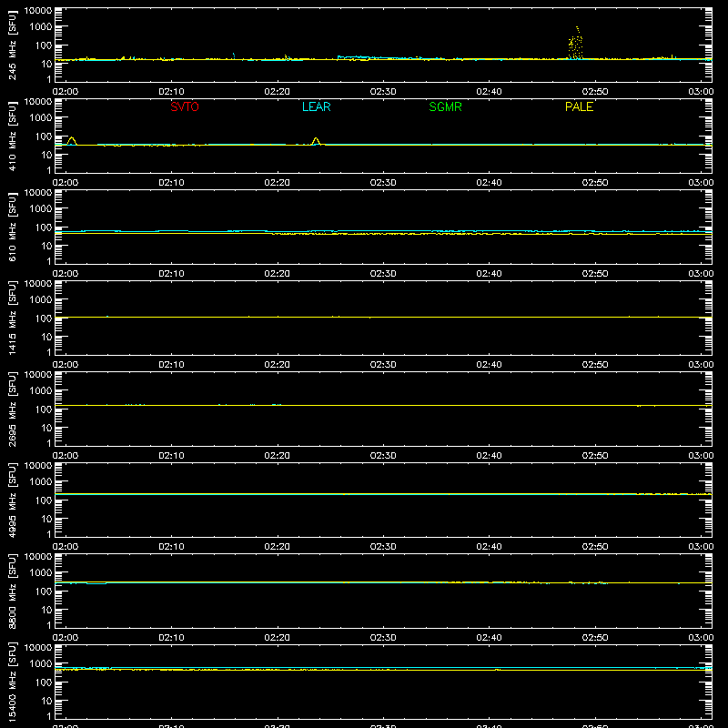Click the 100 tick label on 8800 MHz axis

click(44, 591)
